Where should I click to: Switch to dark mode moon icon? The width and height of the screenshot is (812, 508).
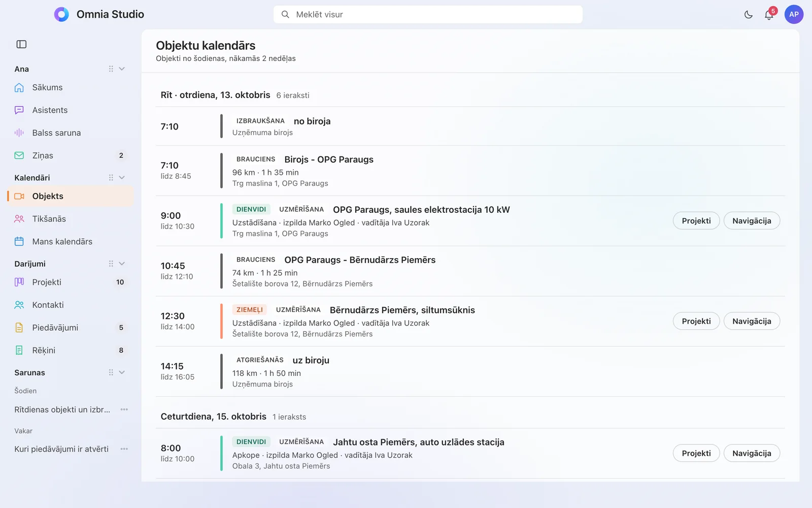748,15
